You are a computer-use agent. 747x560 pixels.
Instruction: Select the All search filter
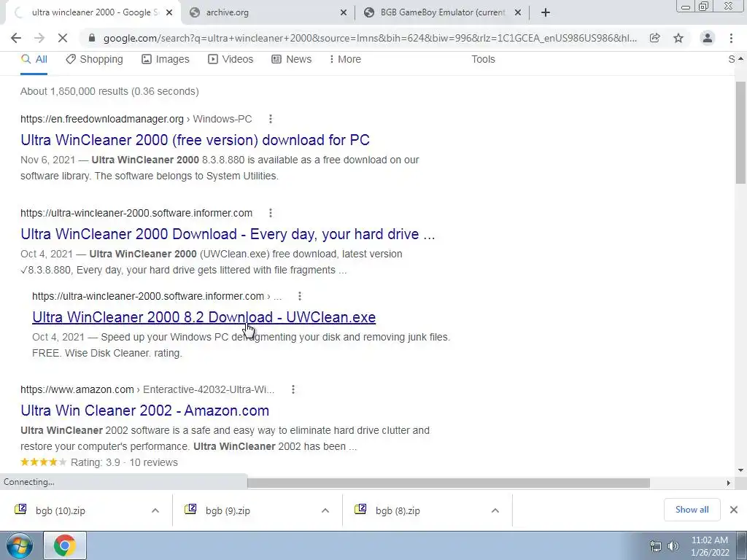pos(34,59)
